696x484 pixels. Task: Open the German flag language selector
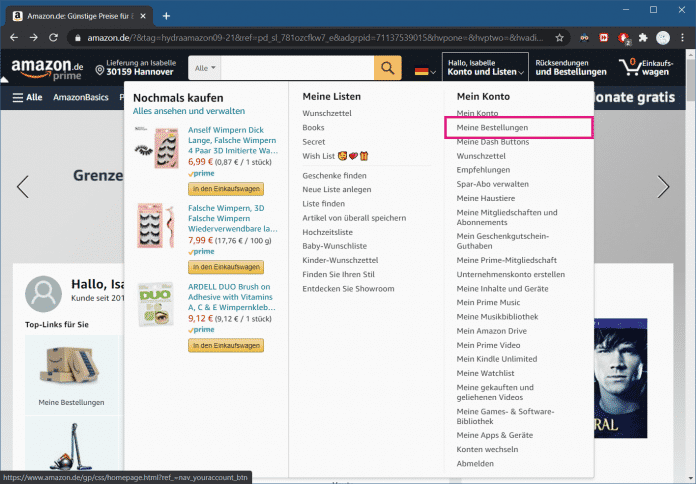click(425, 71)
